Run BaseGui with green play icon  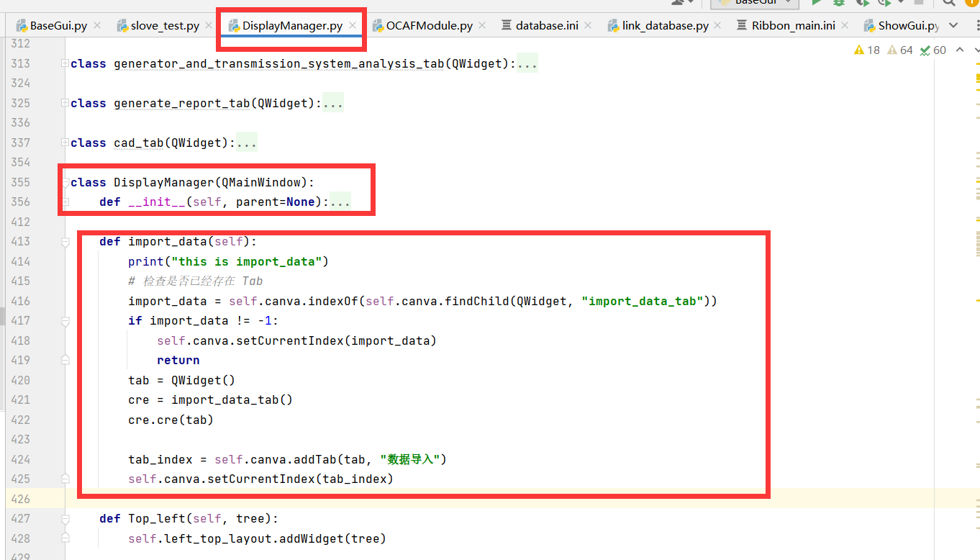(x=816, y=3)
